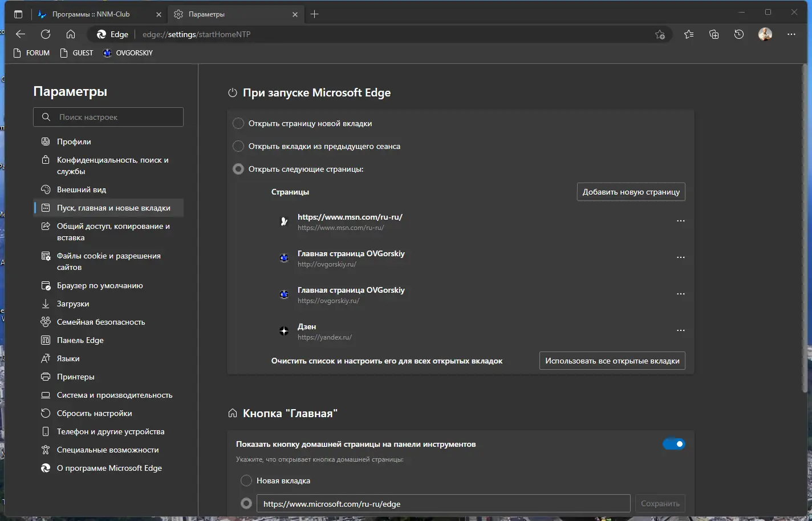Open the Favorites star icon
The image size is (812, 521).
point(689,34)
